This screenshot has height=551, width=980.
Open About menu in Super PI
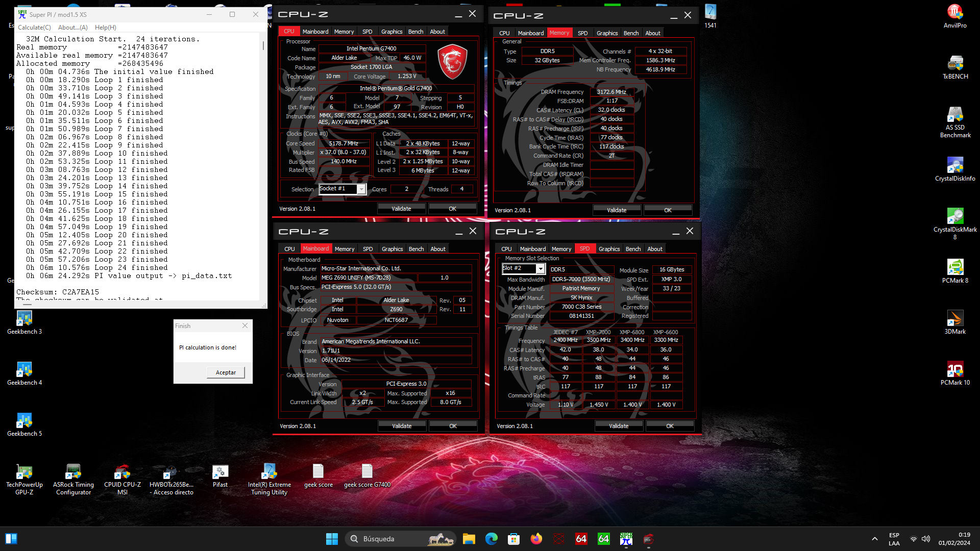click(x=72, y=28)
